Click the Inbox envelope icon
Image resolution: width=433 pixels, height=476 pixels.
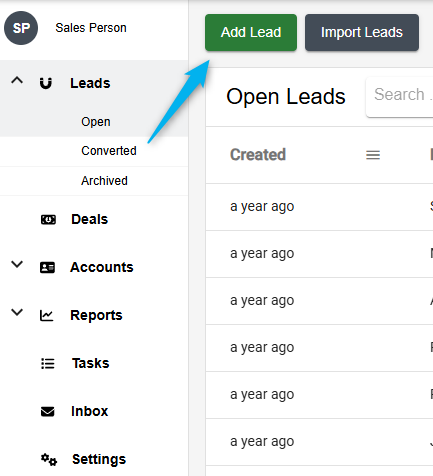(x=48, y=411)
